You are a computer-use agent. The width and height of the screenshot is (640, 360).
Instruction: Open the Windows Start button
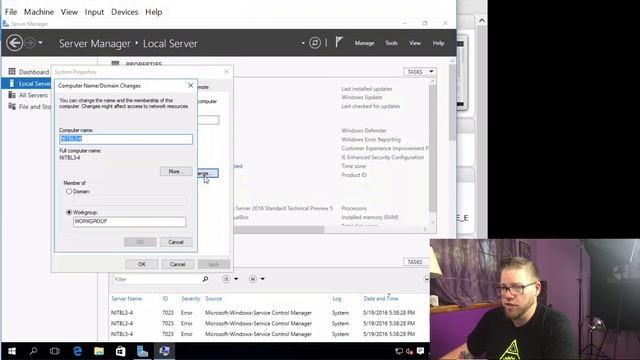[x=12, y=351]
